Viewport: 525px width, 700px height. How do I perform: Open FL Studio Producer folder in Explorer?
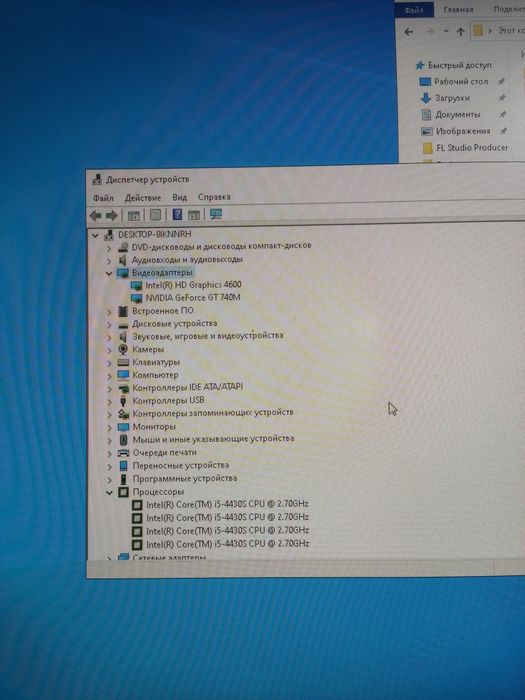(x=472, y=148)
